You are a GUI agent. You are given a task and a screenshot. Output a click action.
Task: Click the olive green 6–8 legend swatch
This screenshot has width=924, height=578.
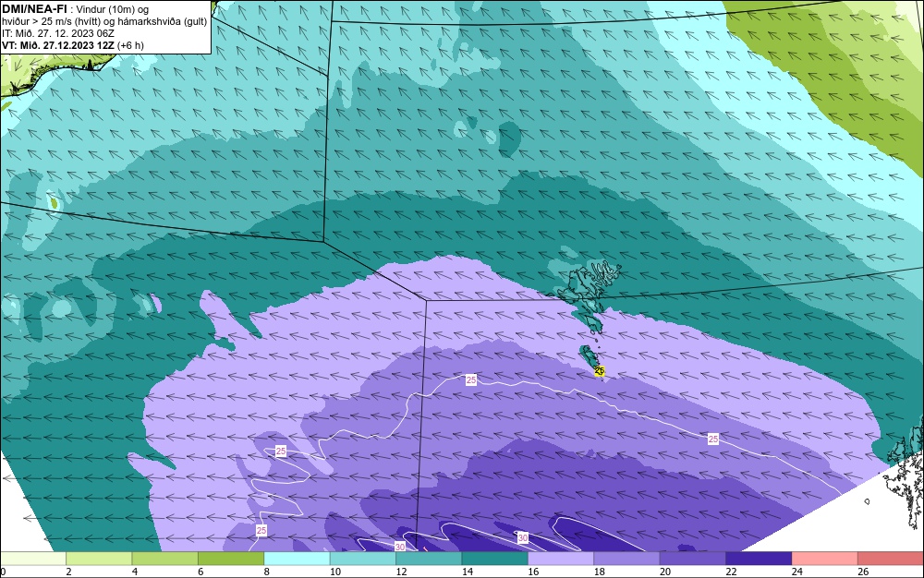tap(231, 559)
